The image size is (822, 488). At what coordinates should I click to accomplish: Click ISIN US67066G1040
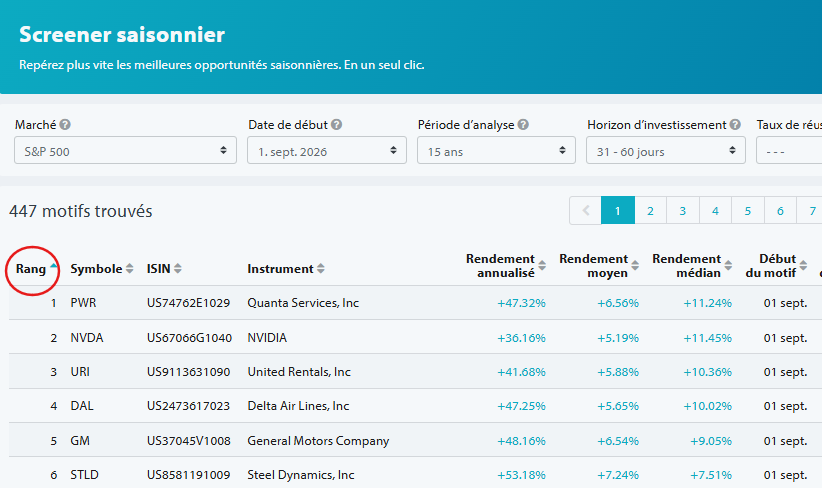click(189, 338)
